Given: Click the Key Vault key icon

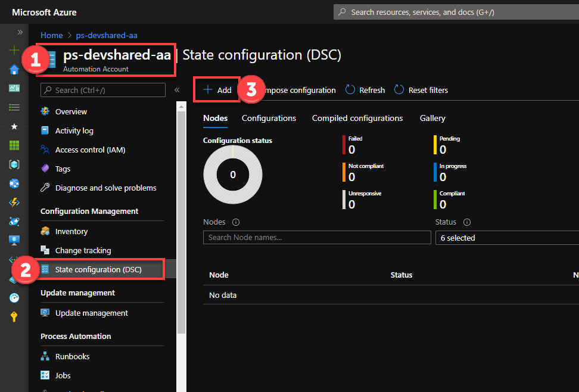Looking at the screenshot, I should (x=14, y=317).
